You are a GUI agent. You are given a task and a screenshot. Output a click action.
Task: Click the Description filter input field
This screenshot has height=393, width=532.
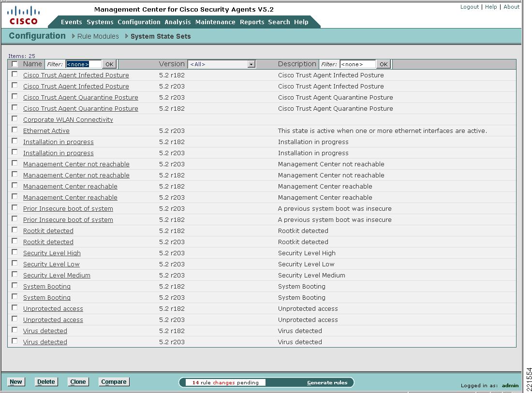357,64
